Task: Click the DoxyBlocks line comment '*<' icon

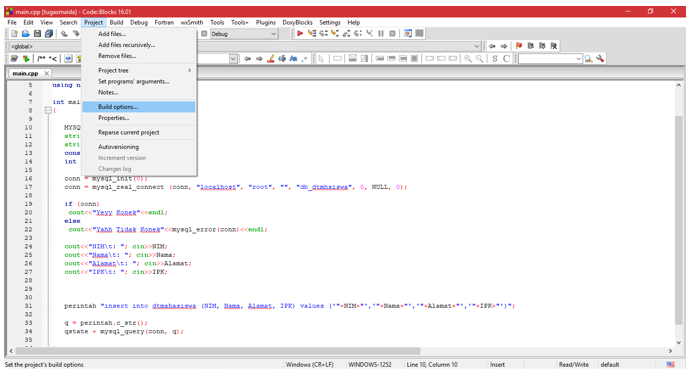Action: point(53,58)
